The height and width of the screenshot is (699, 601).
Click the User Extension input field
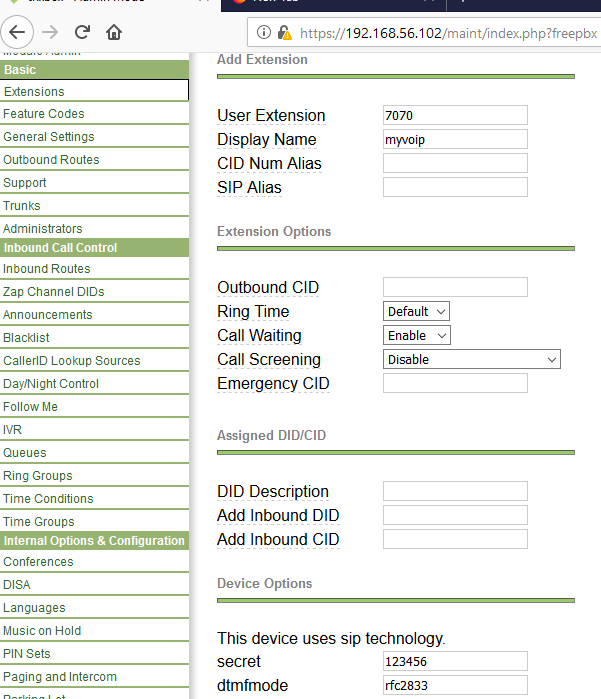tap(455, 115)
